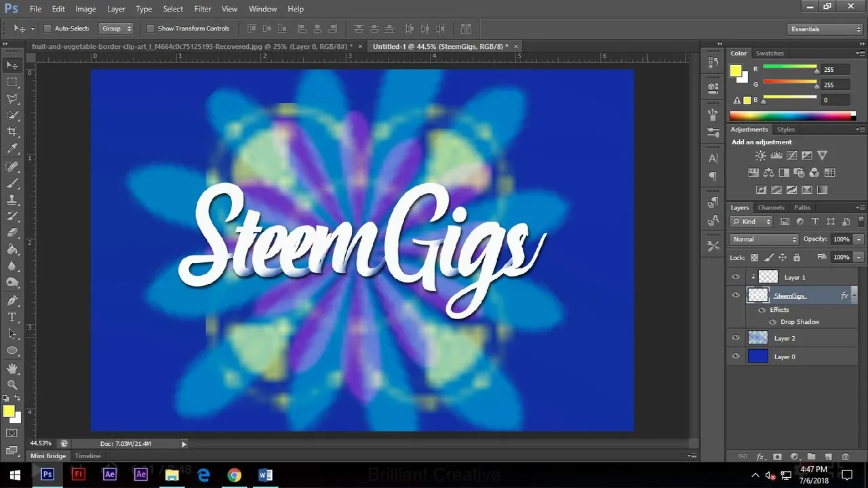Image resolution: width=868 pixels, height=488 pixels.
Task: Switch to the Timeline tab
Action: [x=87, y=456]
